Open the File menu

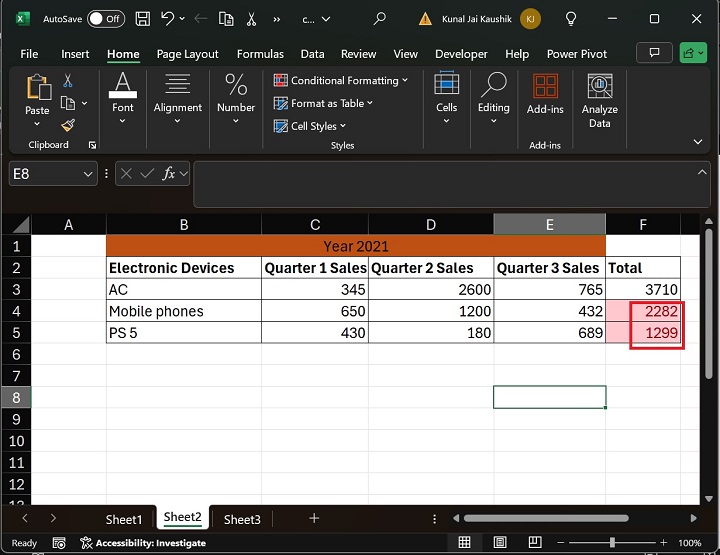29,54
